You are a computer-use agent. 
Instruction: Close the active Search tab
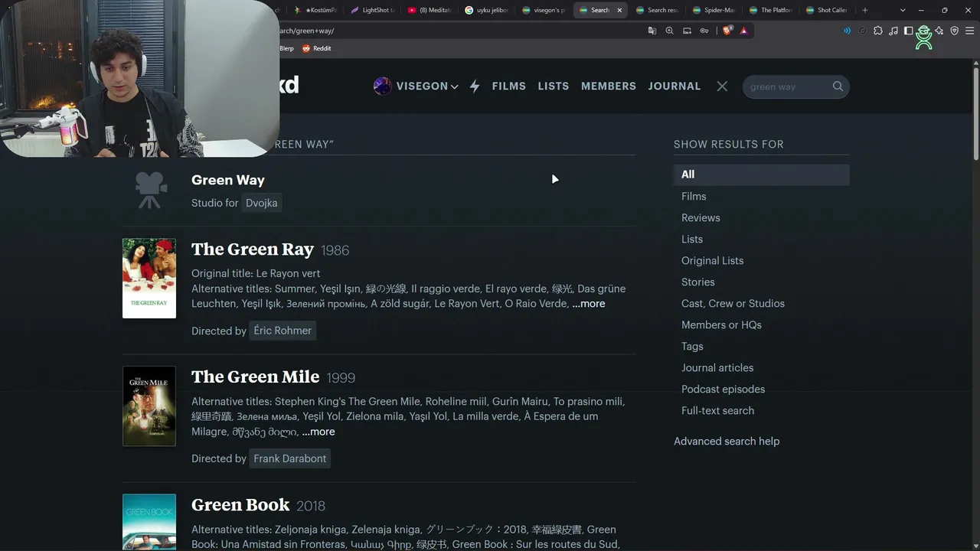[x=619, y=10]
